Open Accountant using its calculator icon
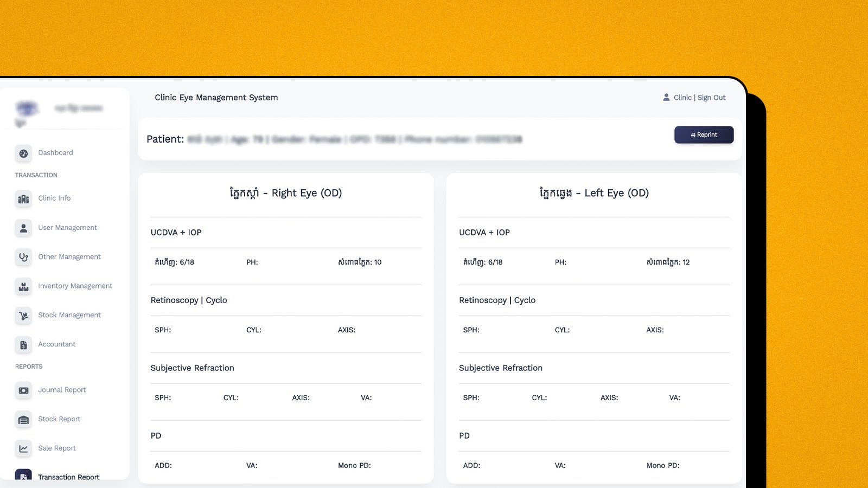 click(x=23, y=344)
